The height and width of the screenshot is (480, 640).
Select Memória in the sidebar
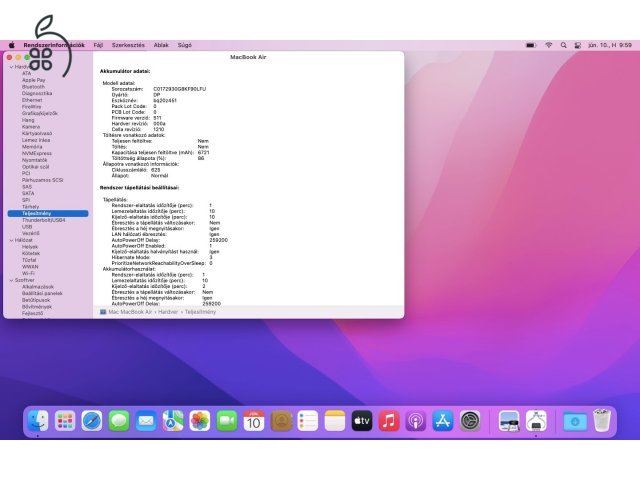(32, 147)
